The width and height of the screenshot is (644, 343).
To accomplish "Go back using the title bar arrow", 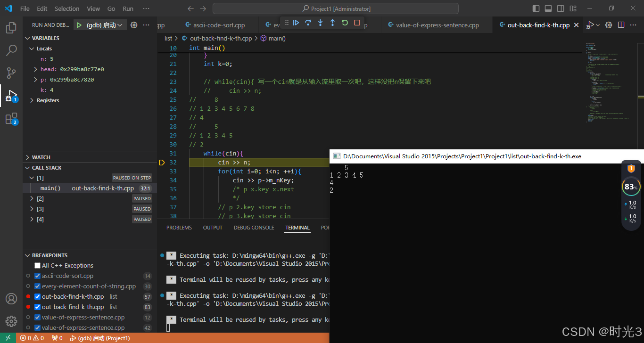I will pyautogui.click(x=190, y=8).
